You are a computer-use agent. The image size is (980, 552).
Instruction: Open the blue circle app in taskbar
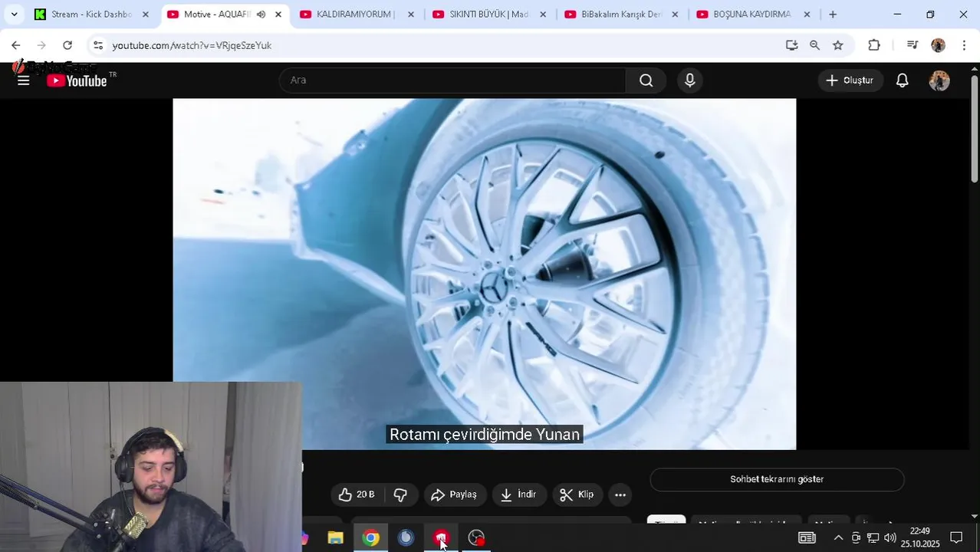406,538
